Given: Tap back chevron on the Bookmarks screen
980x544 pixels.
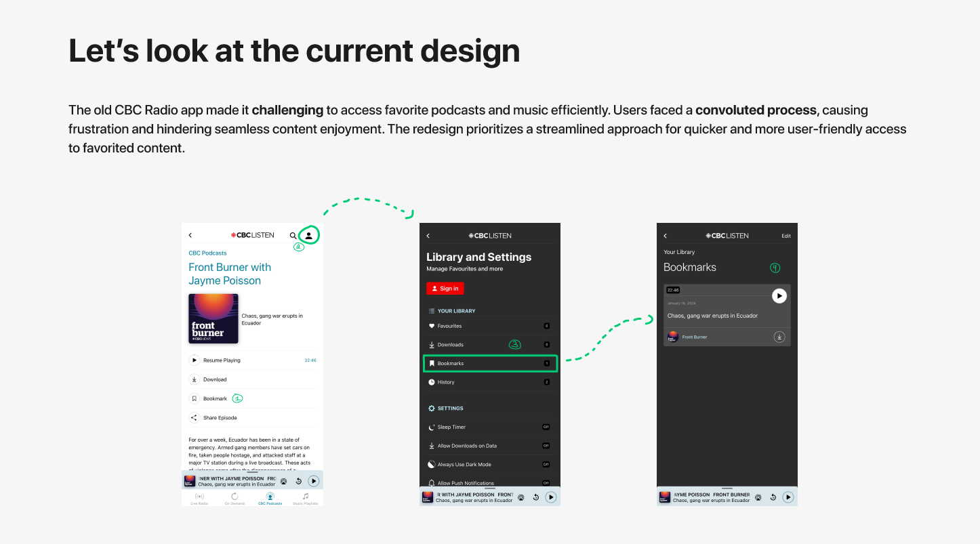Looking at the screenshot, I should pos(666,236).
